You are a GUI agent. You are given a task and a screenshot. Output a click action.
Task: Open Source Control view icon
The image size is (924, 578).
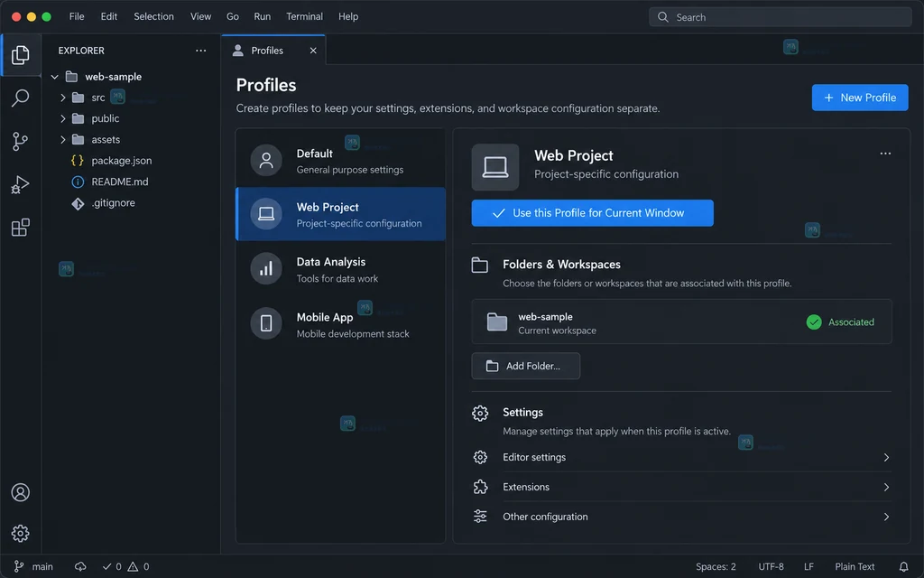pos(21,141)
